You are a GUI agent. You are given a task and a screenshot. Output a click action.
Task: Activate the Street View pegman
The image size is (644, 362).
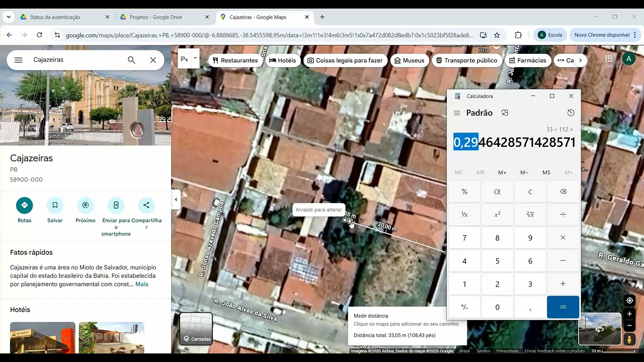tap(629, 339)
